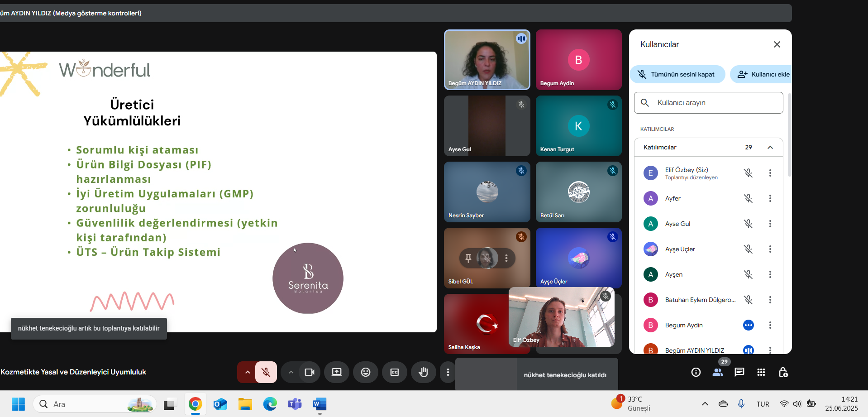The height and width of the screenshot is (417, 868).
Task: Click Kullanıcı ekle button
Action: tap(763, 74)
